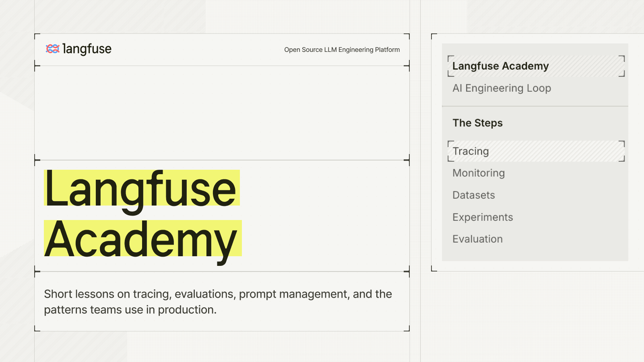
Task: Select the Langfuse Academy sidebar item
Action: click(536, 66)
